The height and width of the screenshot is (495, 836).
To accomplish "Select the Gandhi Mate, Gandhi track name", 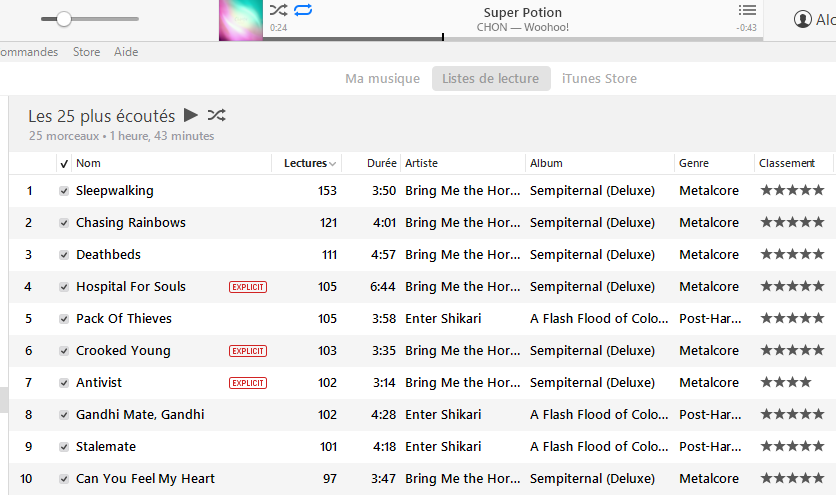I will click(x=140, y=415).
